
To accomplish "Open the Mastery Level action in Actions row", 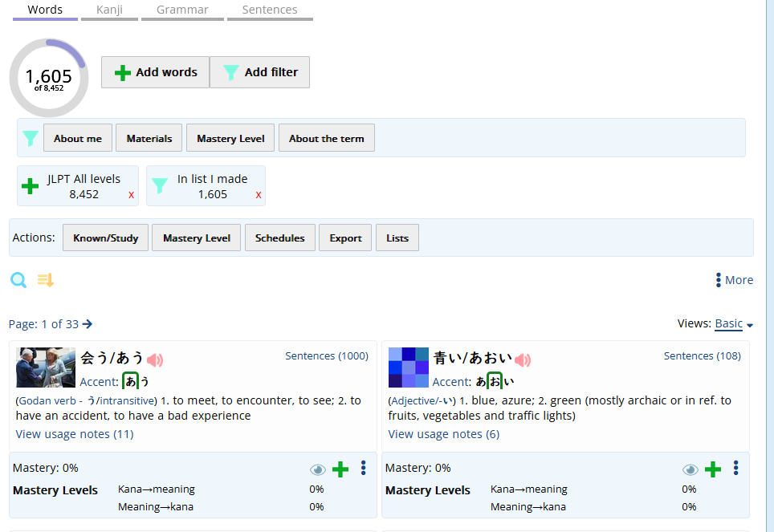I will coord(197,238).
